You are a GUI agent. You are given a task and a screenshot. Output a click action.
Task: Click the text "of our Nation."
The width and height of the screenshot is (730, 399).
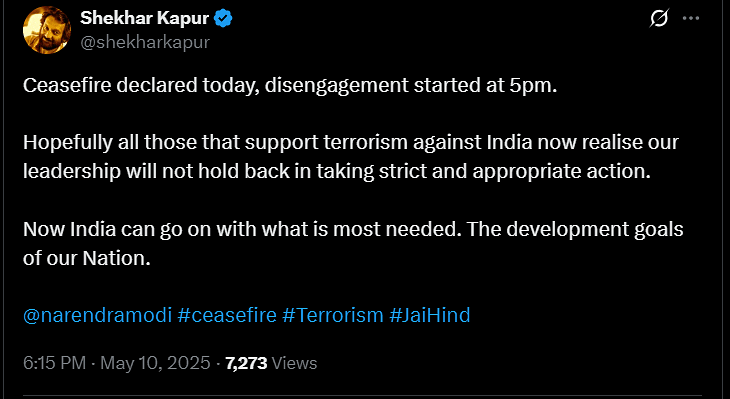87,258
